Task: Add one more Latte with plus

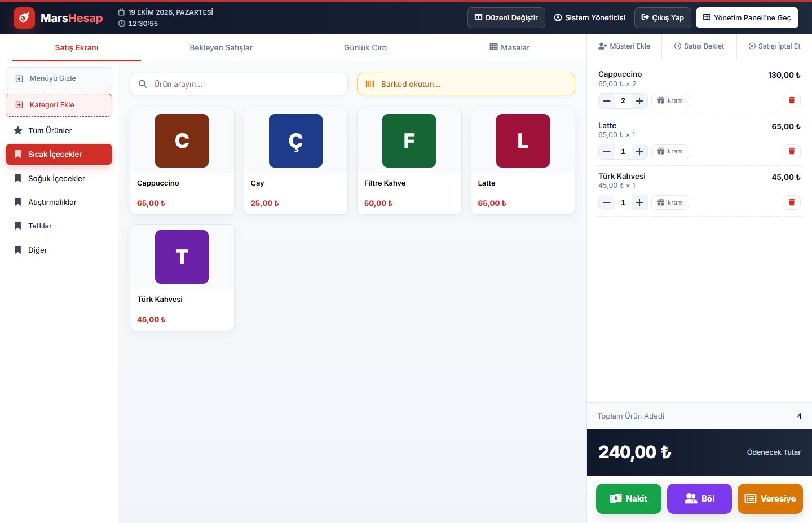Action: pyautogui.click(x=639, y=152)
